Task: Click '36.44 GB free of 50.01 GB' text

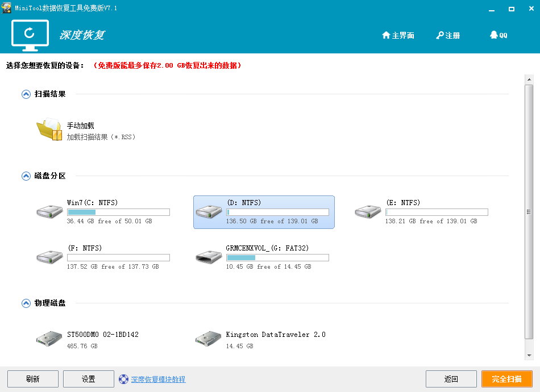Action: [x=110, y=222]
